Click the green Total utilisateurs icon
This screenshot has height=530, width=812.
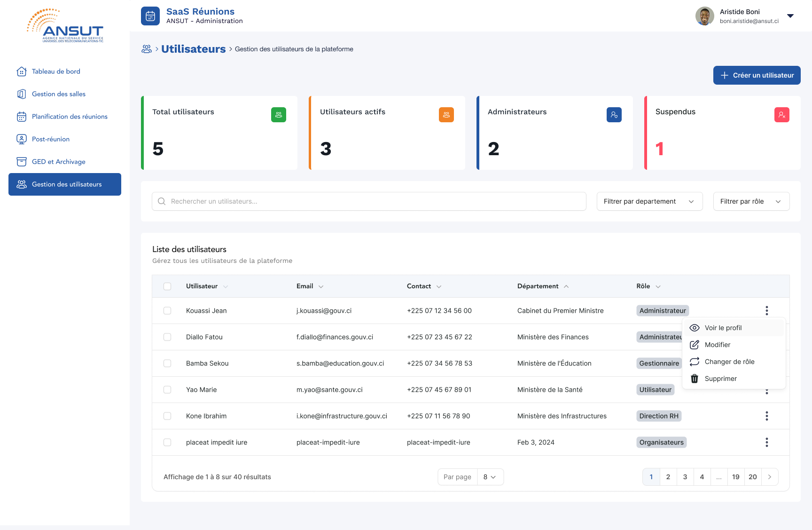click(279, 115)
